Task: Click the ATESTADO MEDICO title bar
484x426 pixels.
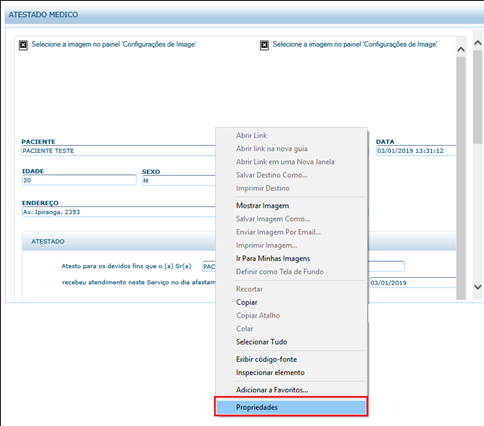Action: pos(244,15)
